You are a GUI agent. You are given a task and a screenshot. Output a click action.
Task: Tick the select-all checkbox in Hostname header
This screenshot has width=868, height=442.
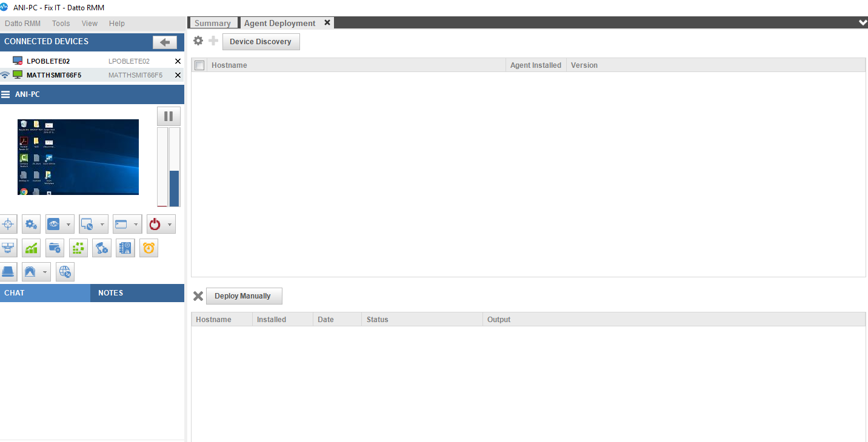[x=199, y=65]
